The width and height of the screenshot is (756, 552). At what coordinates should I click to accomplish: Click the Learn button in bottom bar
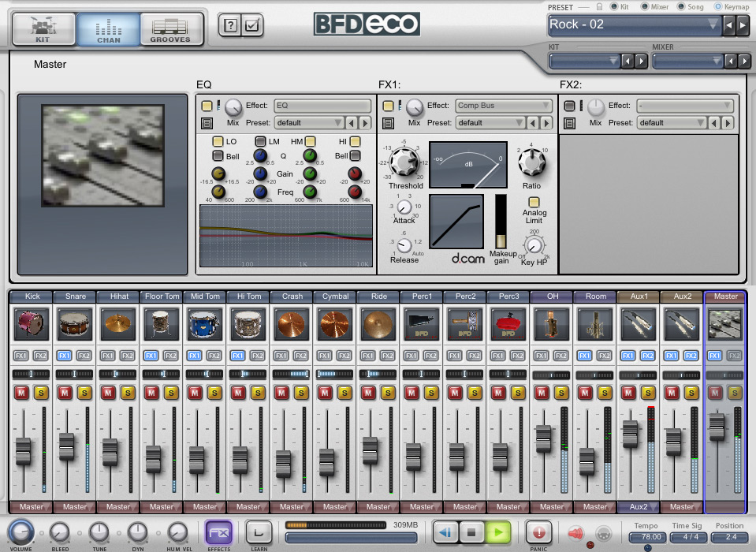259,533
